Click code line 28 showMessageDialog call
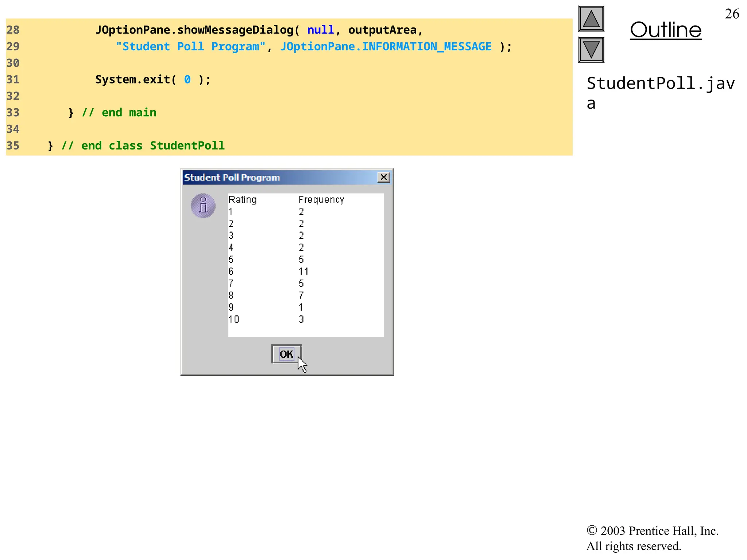The width and height of the screenshot is (747, 560). (x=259, y=30)
